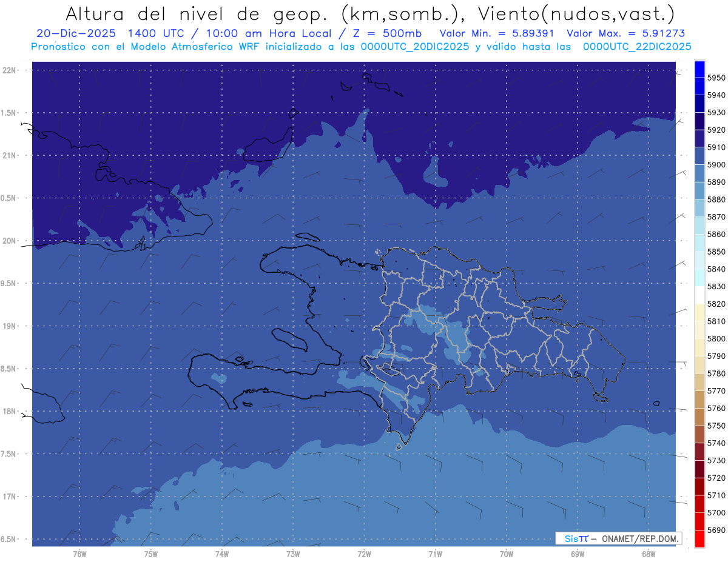Click the map title "Altura del nivel de geop."
Screen dimensions: 728x562
(198, 14)
